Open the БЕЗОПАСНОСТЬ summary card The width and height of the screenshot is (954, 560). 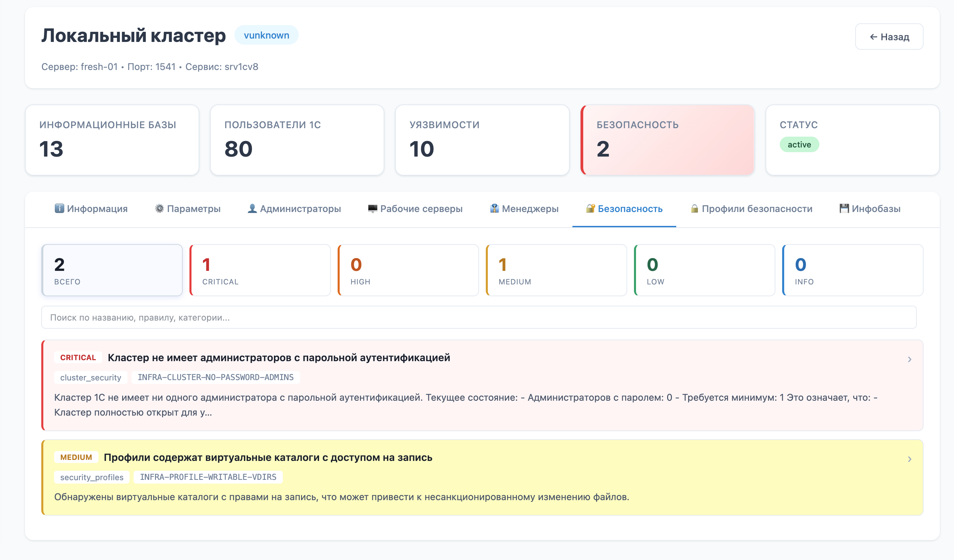click(x=666, y=140)
